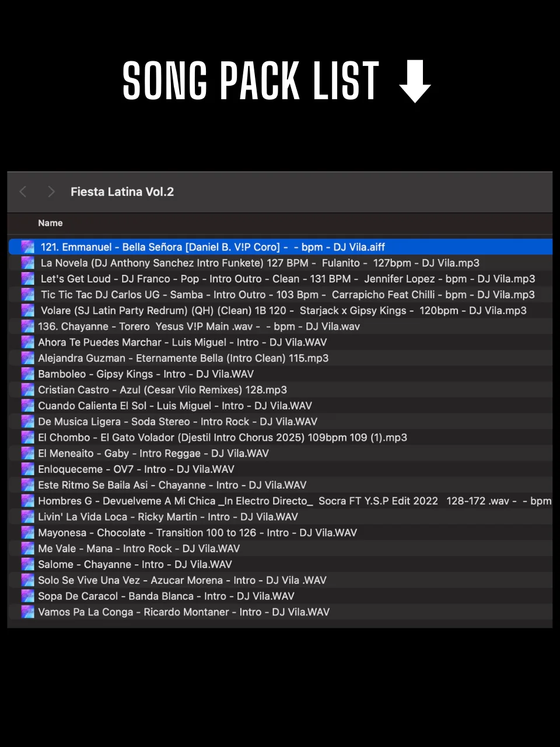560x747 pixels.
Task: Click the Name column header
Action: coord(50,223)
